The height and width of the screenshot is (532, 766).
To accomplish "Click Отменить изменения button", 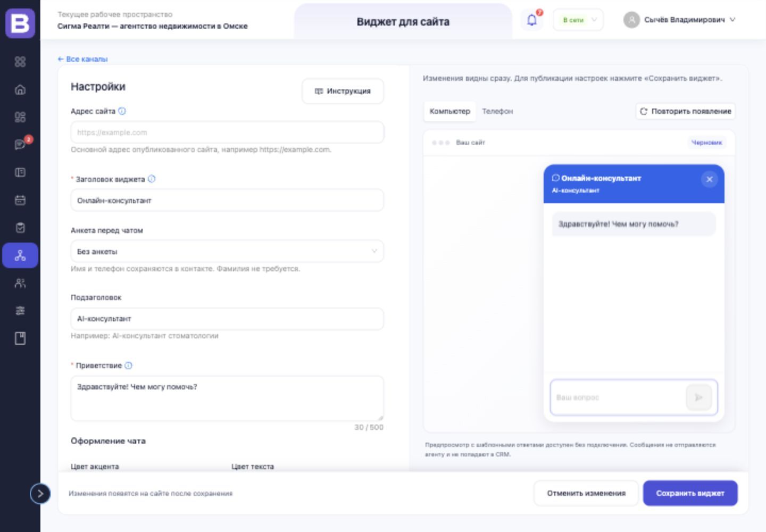I will (586, 493).
